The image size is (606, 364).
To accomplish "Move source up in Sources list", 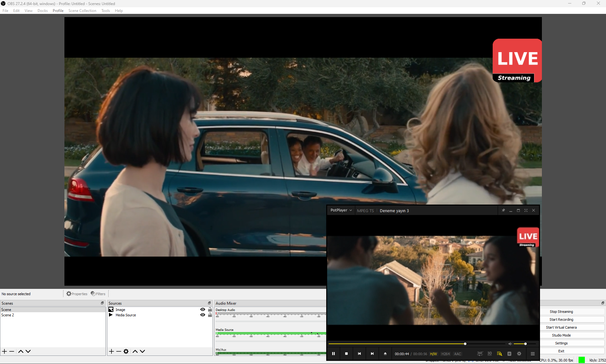I will (x=135, y=351).
